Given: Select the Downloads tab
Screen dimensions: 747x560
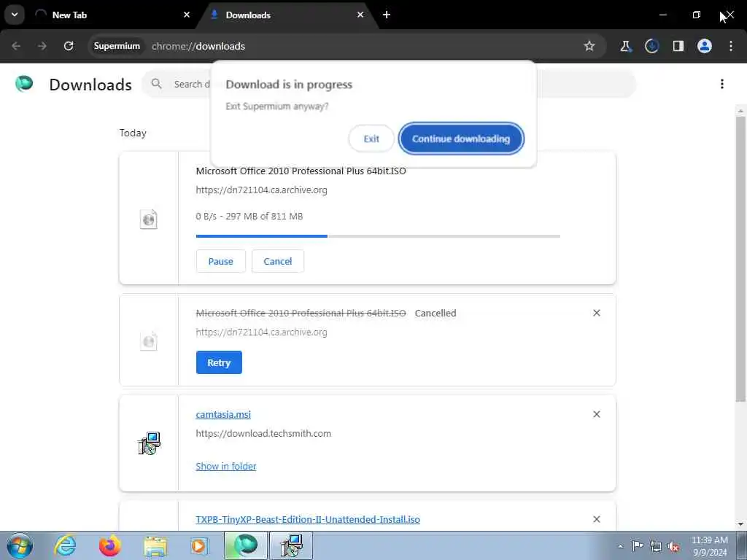Looking at the screenshot, I should 287,15.
